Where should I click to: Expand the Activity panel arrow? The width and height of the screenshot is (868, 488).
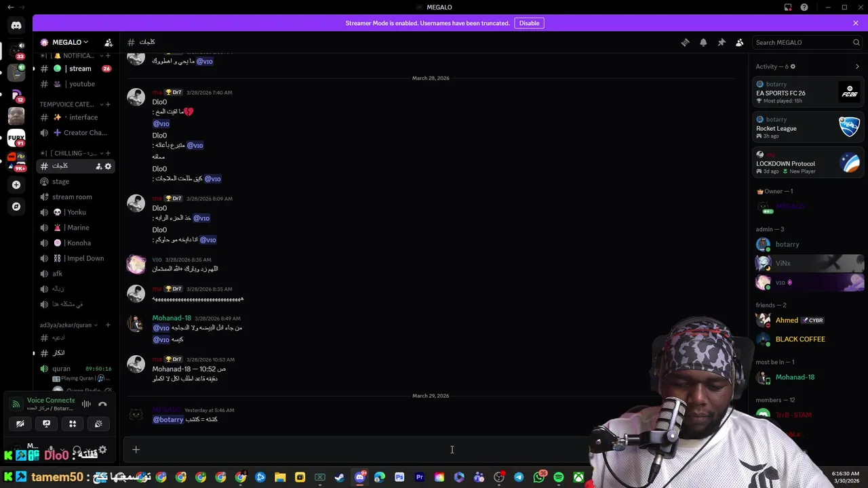point(857,66)
